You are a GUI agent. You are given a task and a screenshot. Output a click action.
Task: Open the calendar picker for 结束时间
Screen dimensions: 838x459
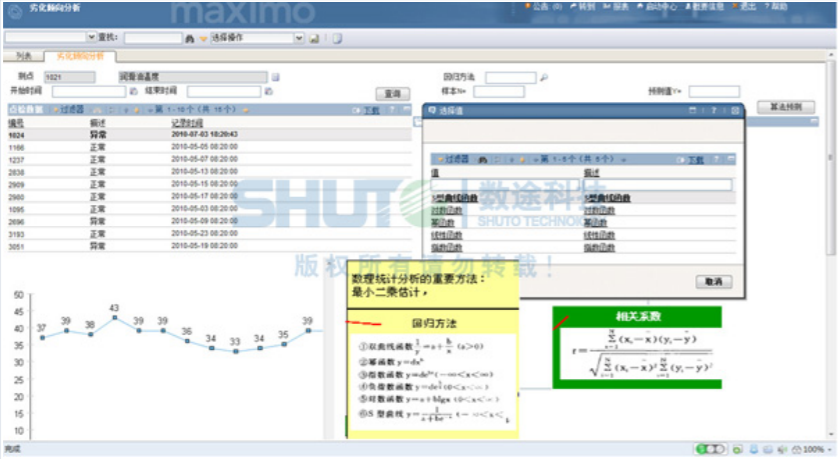pos(269,91)
